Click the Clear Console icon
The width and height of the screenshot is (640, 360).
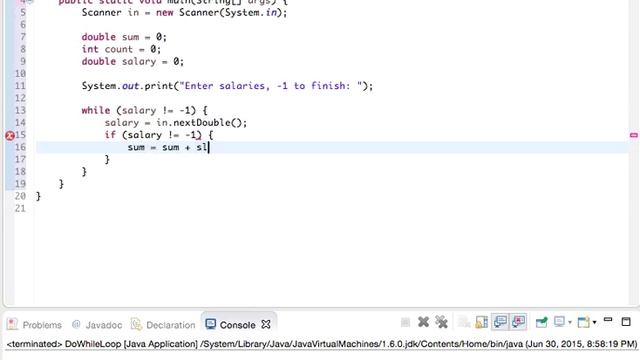coord(464,322)
